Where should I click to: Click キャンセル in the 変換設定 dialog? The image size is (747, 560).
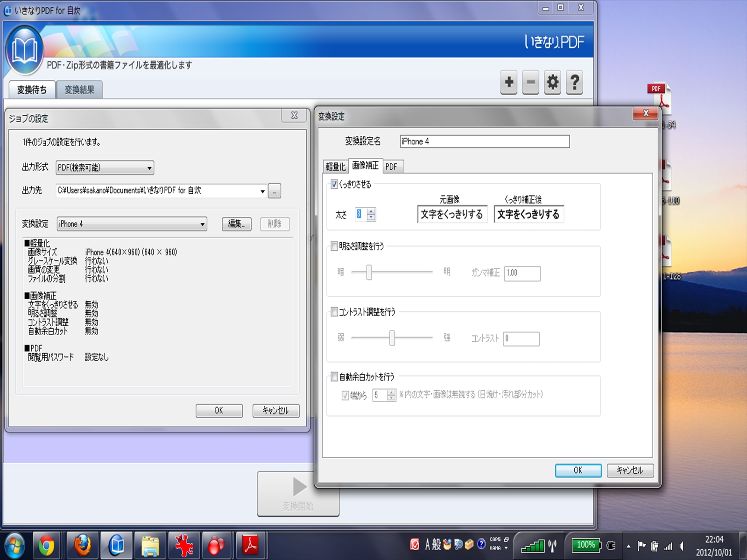tap(630, 470)
